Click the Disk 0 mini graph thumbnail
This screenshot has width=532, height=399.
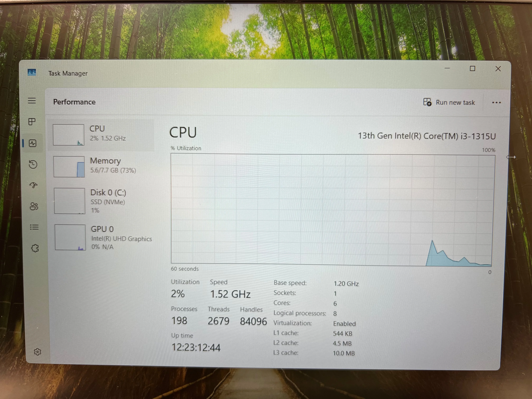coord(70,201)
